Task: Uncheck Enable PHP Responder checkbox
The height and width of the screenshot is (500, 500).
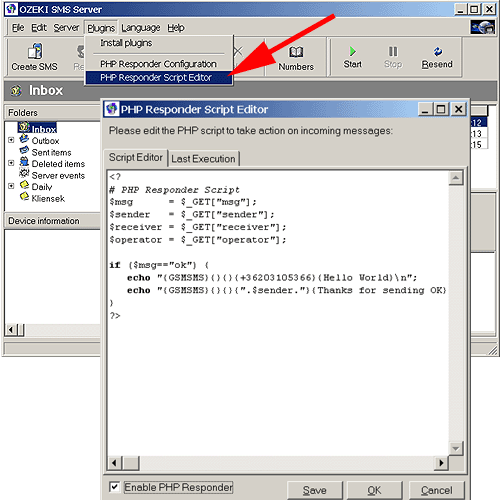Action: pos(114,487)
